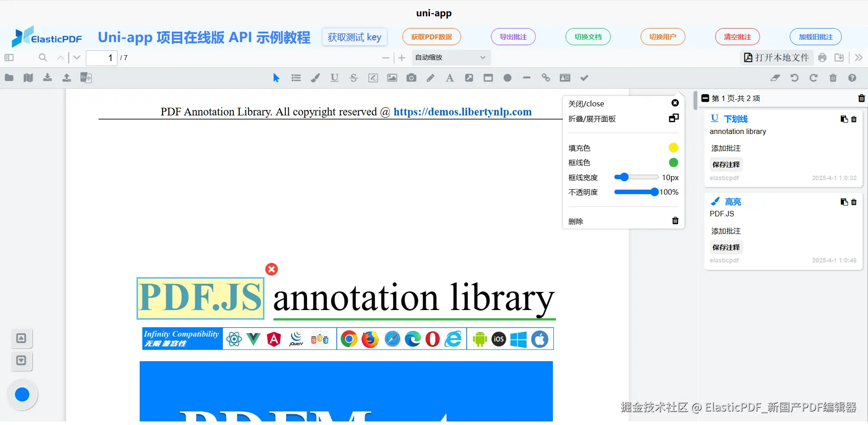Go to the previous page

click(60, 57)
